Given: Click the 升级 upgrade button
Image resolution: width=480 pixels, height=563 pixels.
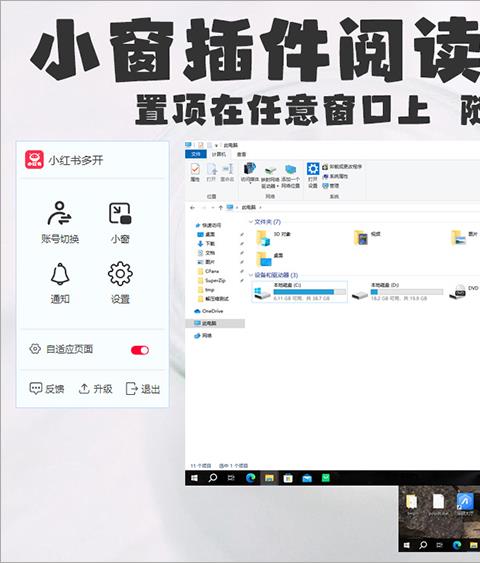Looking at the screenshot, I should 95,388.
